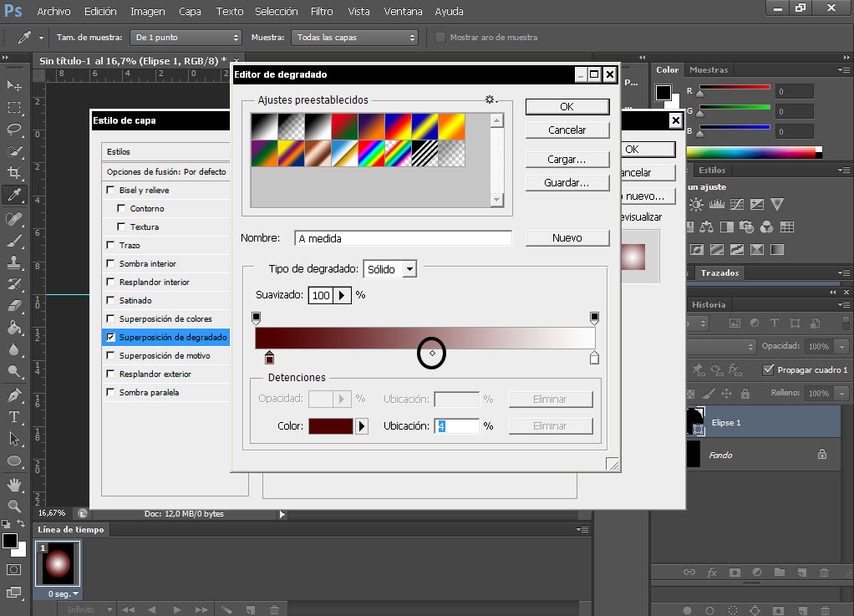
Task: Click the Nombre field containing A medida
Action: pos(403,238)
